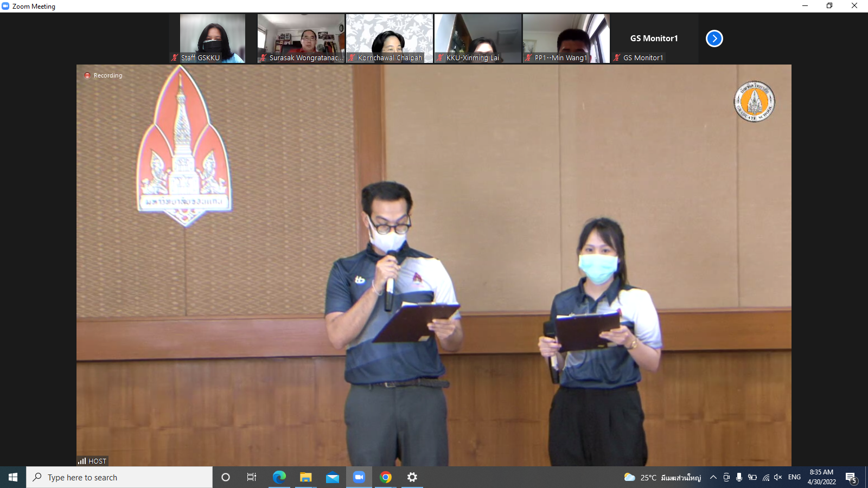Open the ENG language switcher

pyautogui.click(x=794, y=477)
